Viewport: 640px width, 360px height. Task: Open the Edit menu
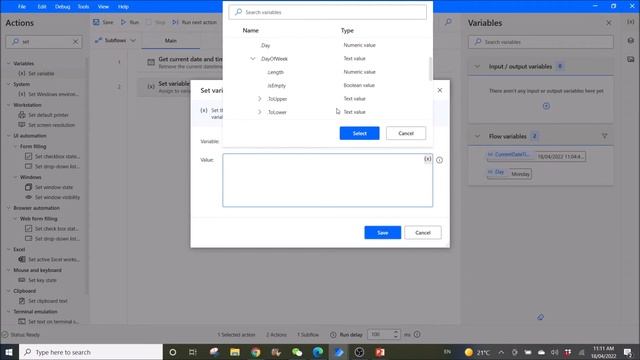pyautogui.click(x=42, y=7)
